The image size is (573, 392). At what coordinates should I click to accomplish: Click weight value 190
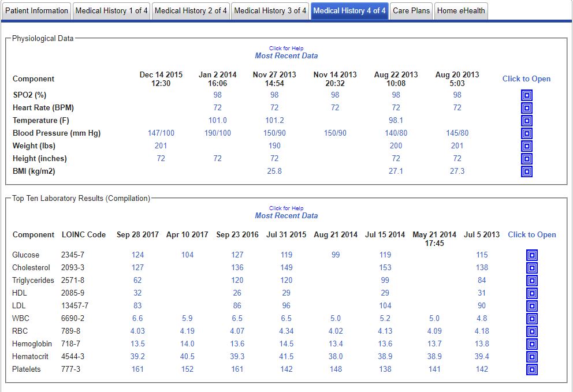[274, 145]
